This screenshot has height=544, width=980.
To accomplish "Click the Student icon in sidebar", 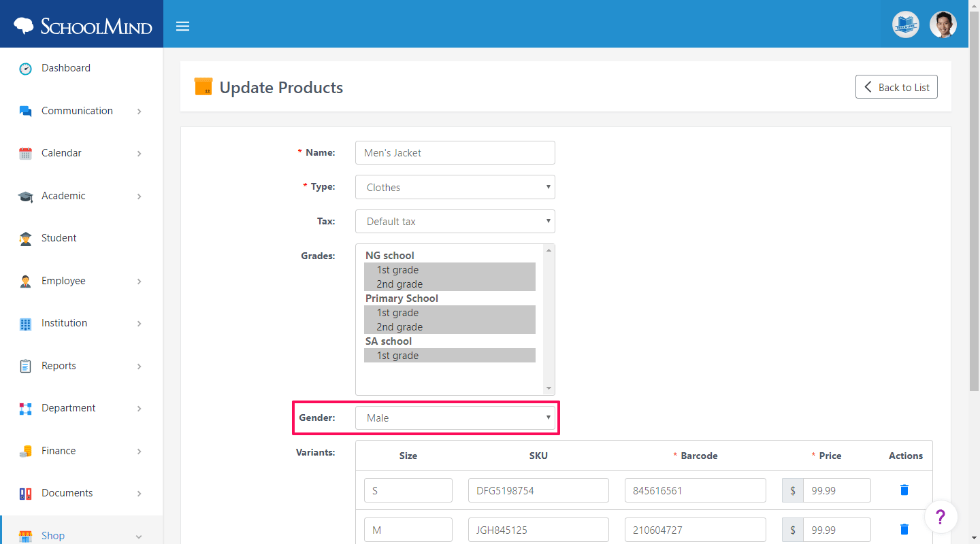I will (x=25, y=239).
